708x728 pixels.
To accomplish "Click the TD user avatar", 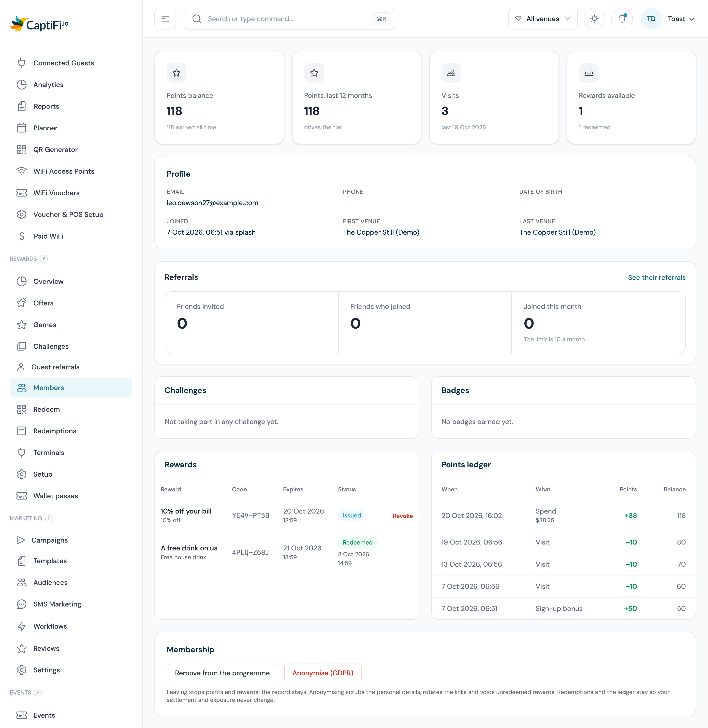I will [651, 19].
